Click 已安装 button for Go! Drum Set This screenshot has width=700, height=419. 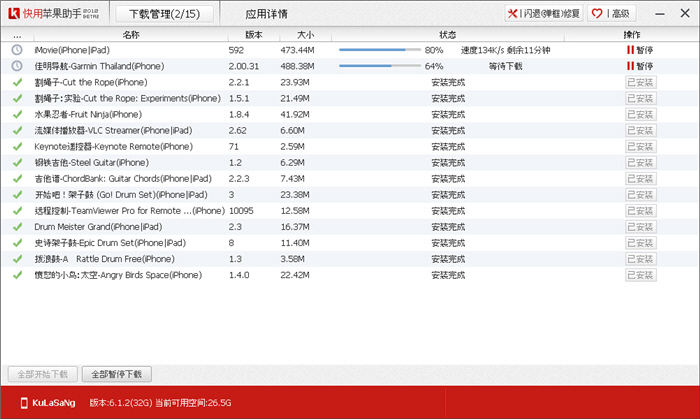pyautogui.click(x=641, y=195)
